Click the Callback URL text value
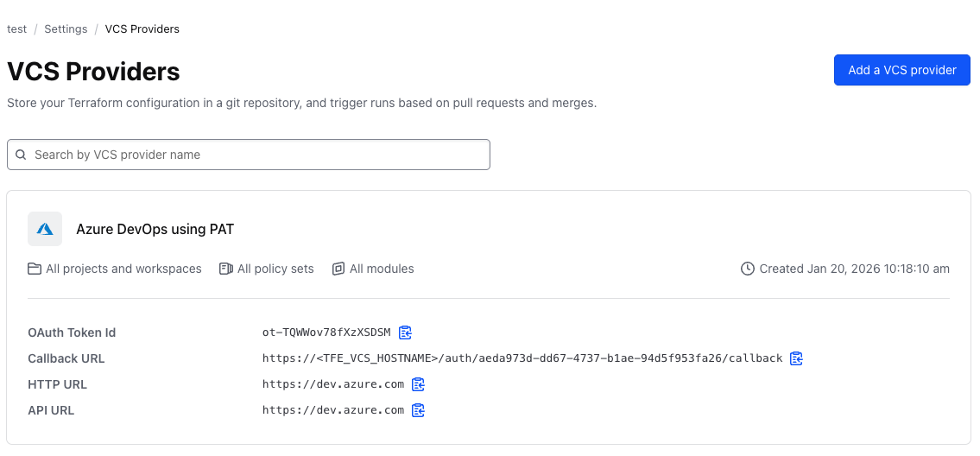 click(522, 358)
